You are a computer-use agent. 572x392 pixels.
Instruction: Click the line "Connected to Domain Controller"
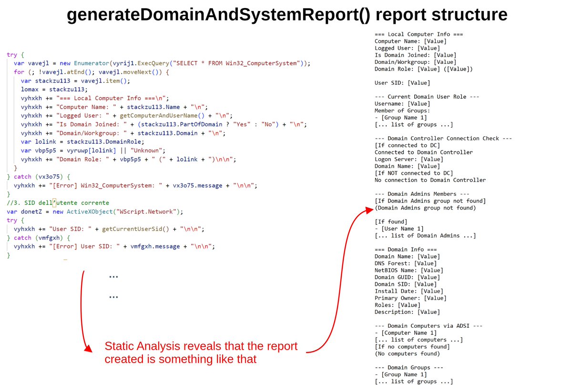click(424, 152)
